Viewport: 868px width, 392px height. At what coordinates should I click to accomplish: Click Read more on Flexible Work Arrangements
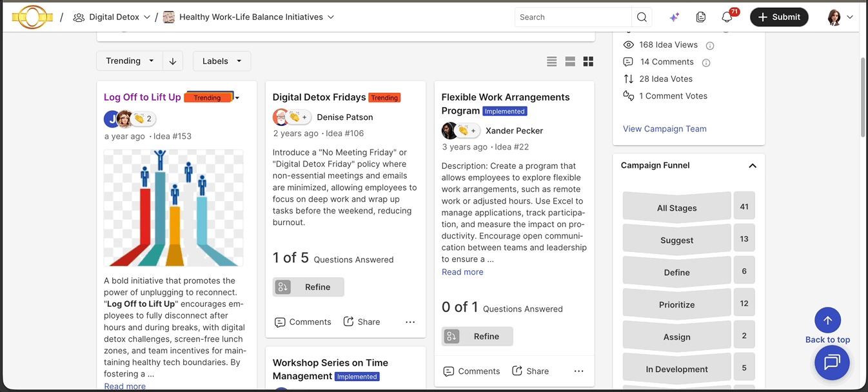(x=462, y=272)
